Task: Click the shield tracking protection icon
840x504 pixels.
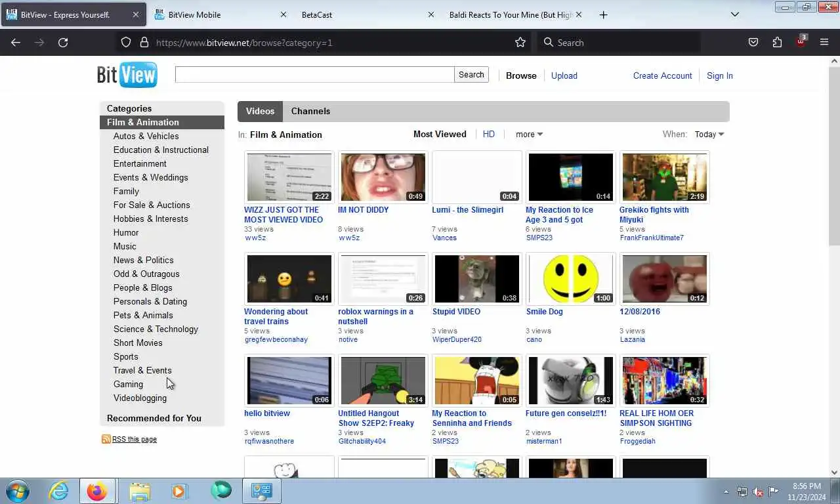Action: [126, 42]
